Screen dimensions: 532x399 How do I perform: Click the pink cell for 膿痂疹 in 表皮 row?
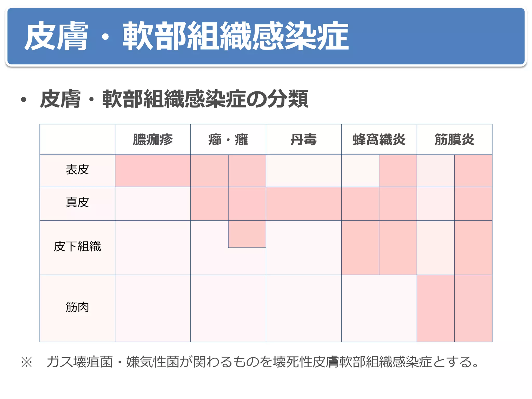coord(153,171)
